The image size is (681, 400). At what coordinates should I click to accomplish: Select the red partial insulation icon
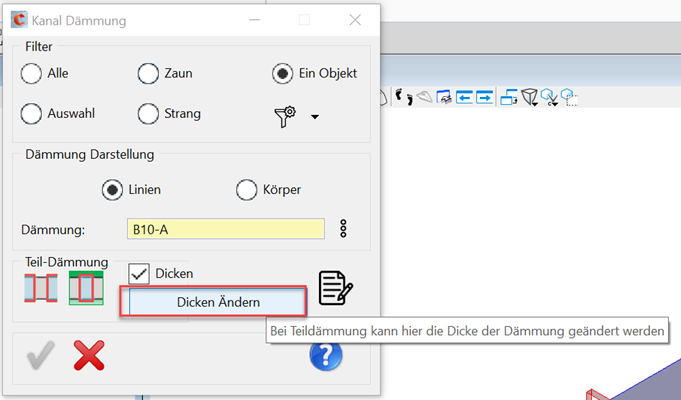[41, 288]
